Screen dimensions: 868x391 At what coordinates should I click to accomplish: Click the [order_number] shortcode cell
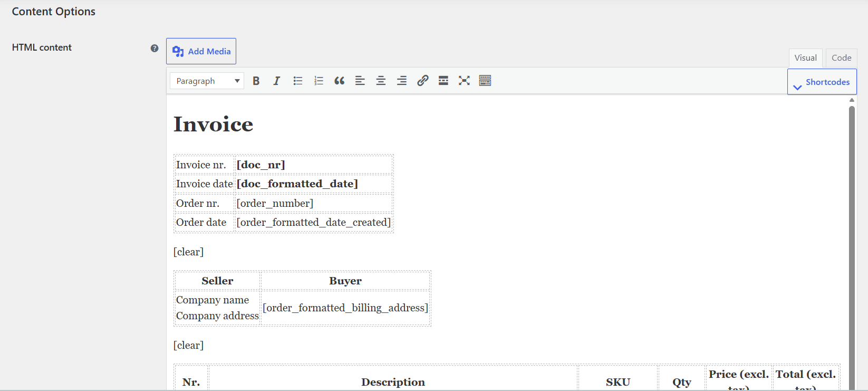tap(313, 203)
